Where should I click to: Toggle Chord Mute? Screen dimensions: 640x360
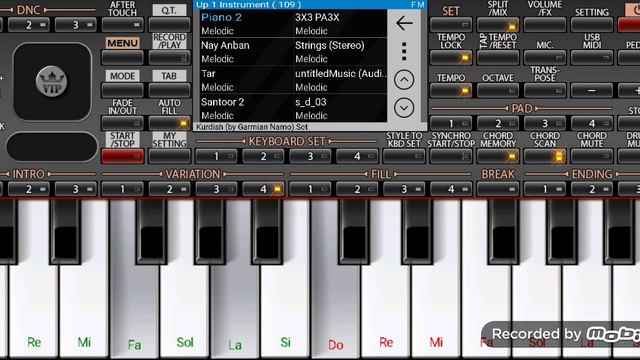pos(592,156)
